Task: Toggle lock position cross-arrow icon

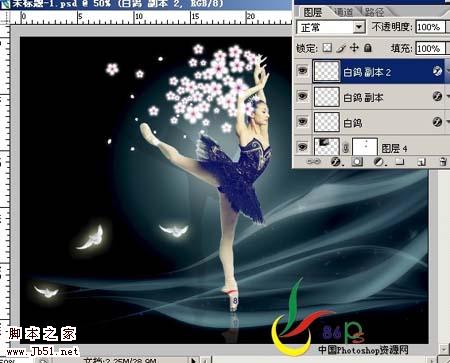Action: 354,48
